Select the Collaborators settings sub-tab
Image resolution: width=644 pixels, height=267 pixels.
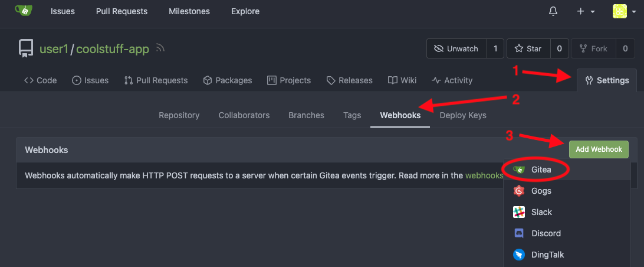244,115
